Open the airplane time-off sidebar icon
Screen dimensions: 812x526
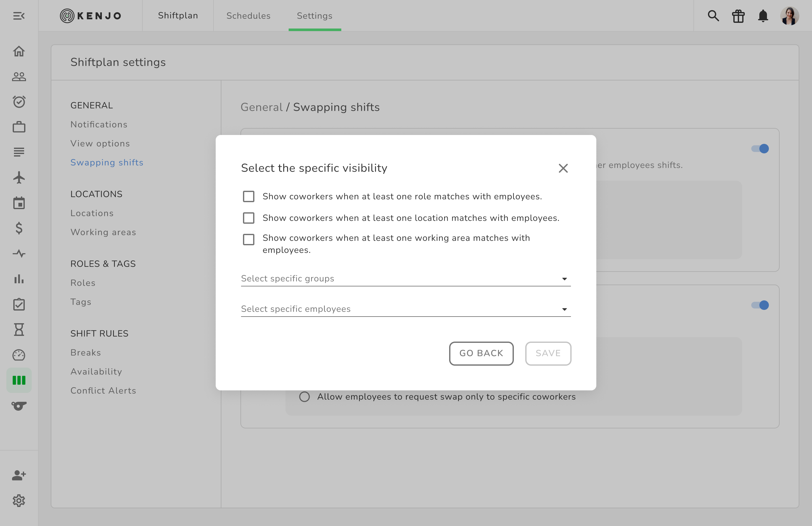[x=19, y=178]
